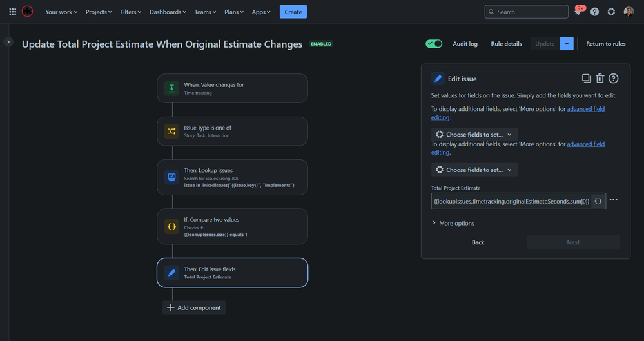This screenshot has width=644, height=341.
Task: Select the Lookup issues monitor icon
Action: [171, 177]
